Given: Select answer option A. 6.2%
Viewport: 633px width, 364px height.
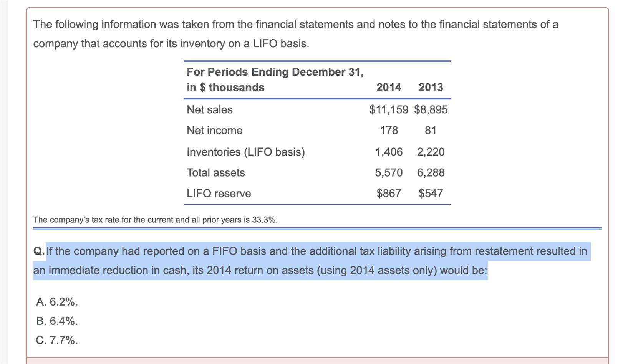Looking at the screenshot, I should click(57, 302).
